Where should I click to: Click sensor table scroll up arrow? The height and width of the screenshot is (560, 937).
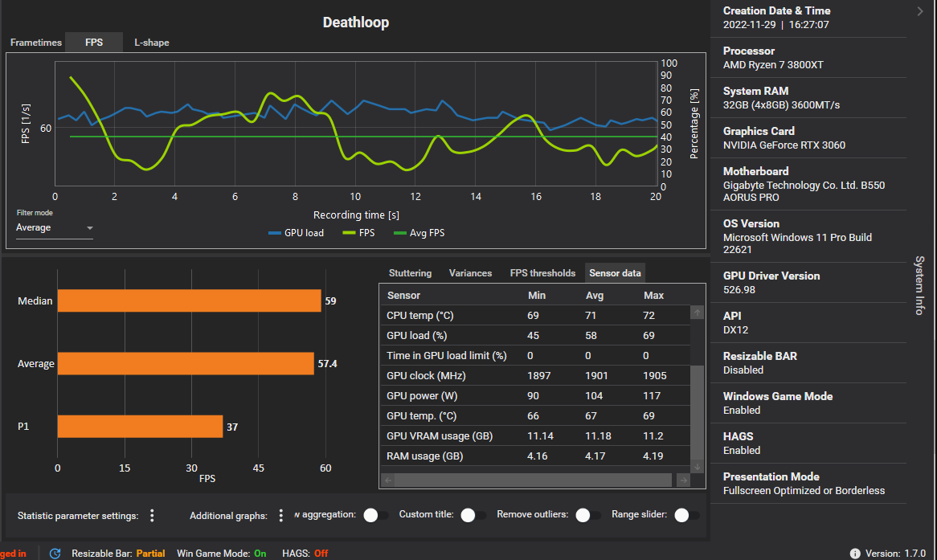click(697, 313)
